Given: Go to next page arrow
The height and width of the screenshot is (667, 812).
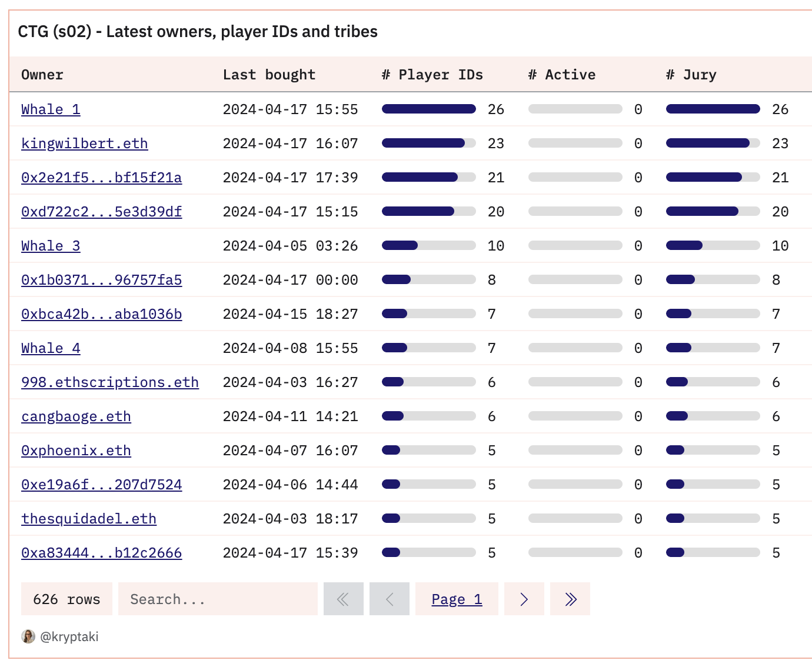Looking at the screenshot, I should click(x=524, y=599).
